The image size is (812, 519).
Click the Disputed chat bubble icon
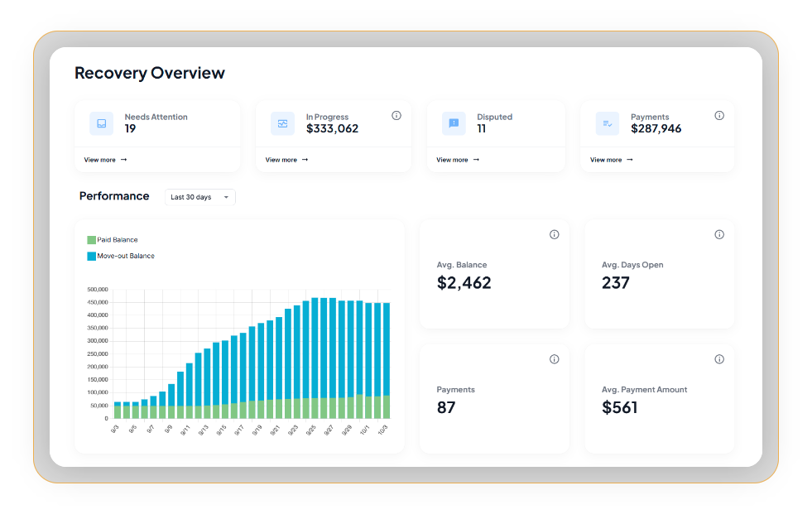454,123
